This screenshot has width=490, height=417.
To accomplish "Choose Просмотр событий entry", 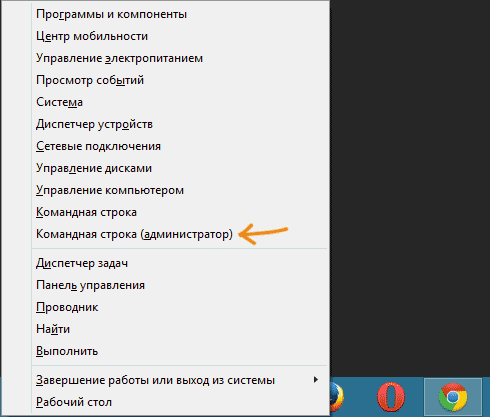I will pos(180,80).
